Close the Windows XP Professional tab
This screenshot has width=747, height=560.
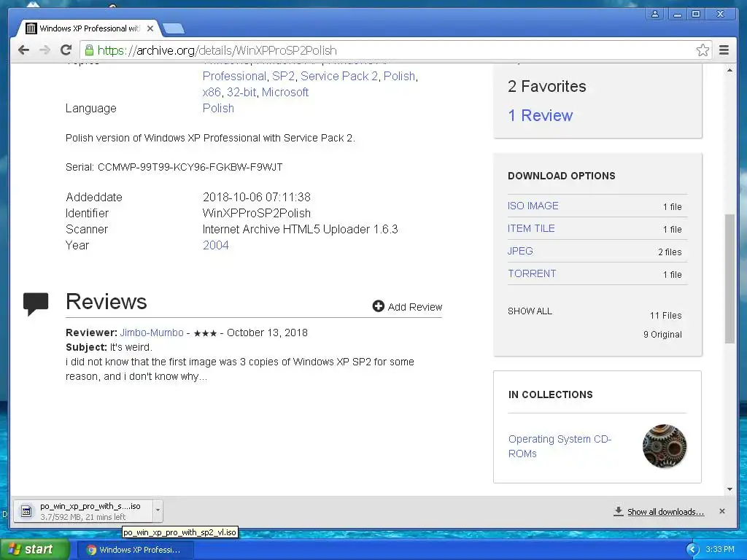150,28
